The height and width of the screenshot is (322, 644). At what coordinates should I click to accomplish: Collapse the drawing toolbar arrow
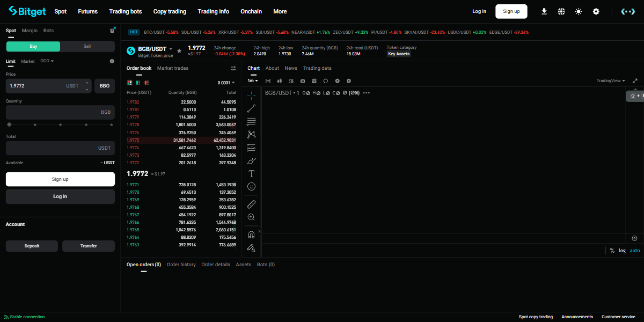(260, 231)
